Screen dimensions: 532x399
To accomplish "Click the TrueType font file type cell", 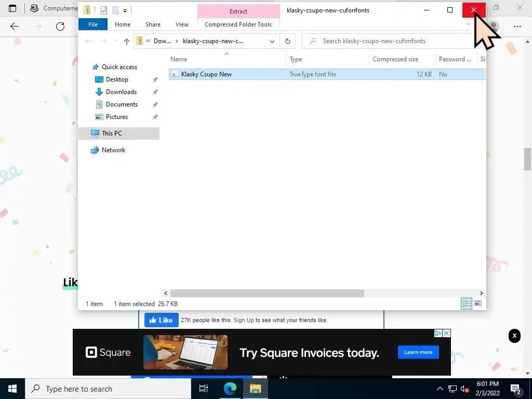I will [x=312, y=74].
